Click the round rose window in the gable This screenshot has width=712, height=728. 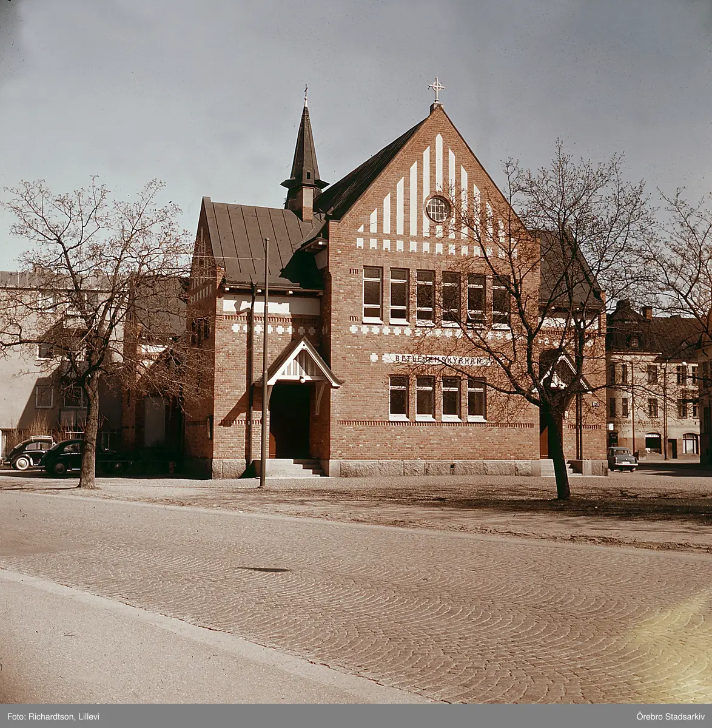click(x=437, y=209)
